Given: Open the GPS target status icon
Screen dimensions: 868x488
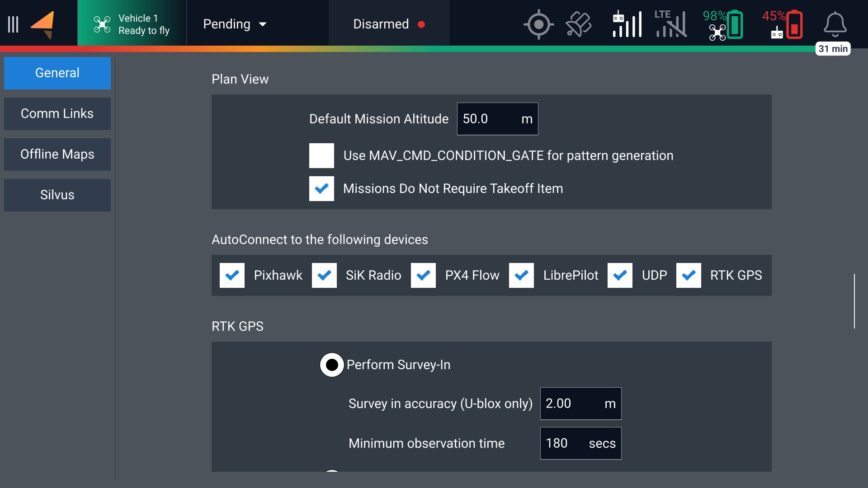Looking at the screenshot, I should pyautogui.click(x=538, y=24).
